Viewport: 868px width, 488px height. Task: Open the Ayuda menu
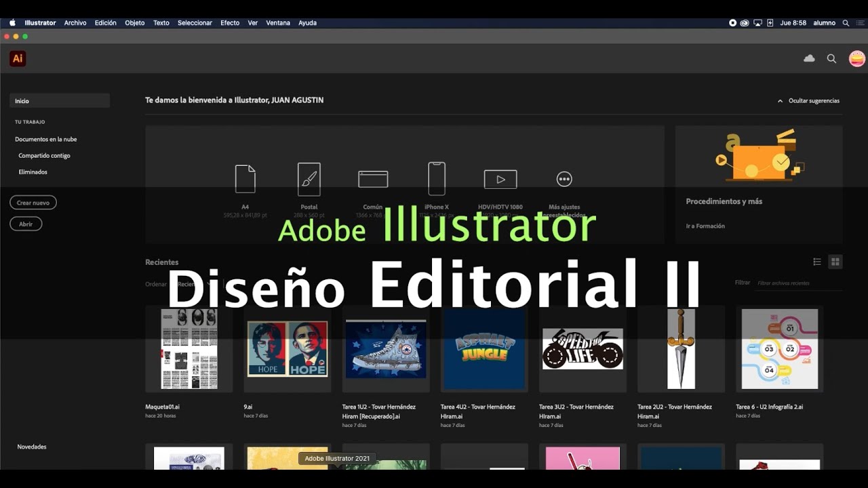(307, 22)
